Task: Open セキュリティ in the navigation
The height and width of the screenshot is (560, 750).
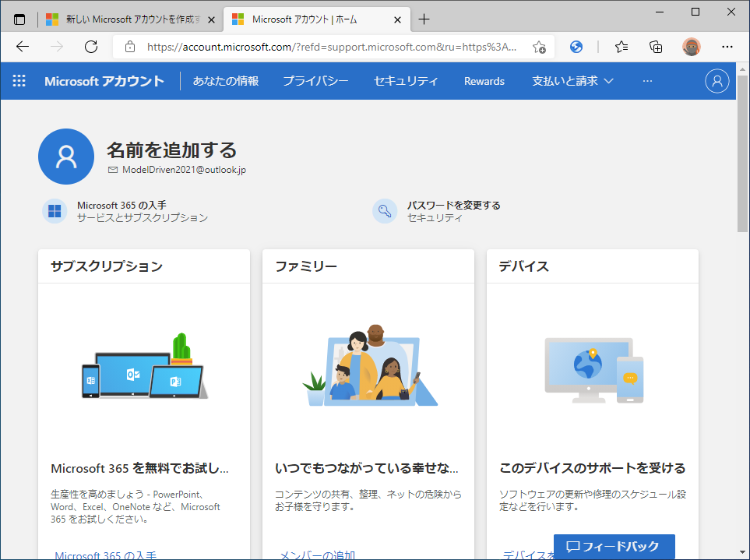Action: (x=406, y=81)
